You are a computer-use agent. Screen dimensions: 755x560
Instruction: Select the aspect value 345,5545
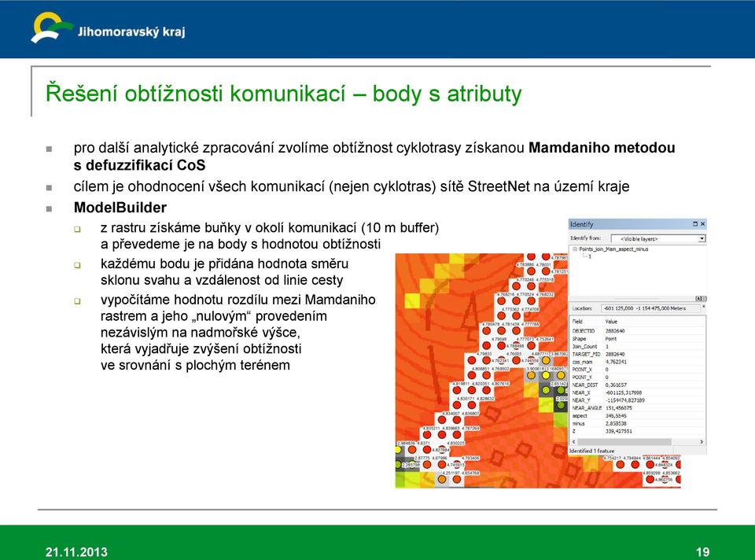pyautogui.click(x=616, y=415)
